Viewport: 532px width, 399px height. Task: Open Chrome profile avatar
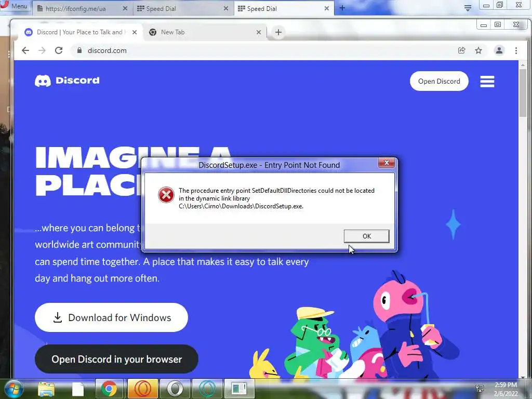point(499,50)
